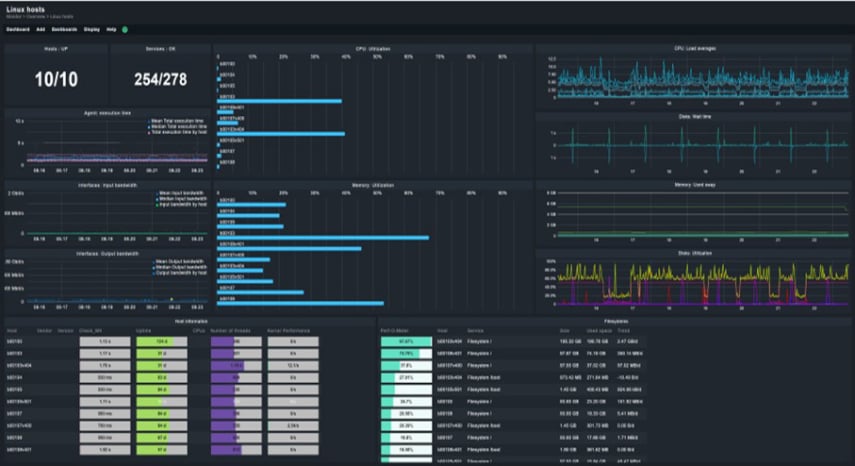The image size is (855, 466).
Task: Click the Memory Used swap graph
Action: pyautogui.click(x=693, y=217)
